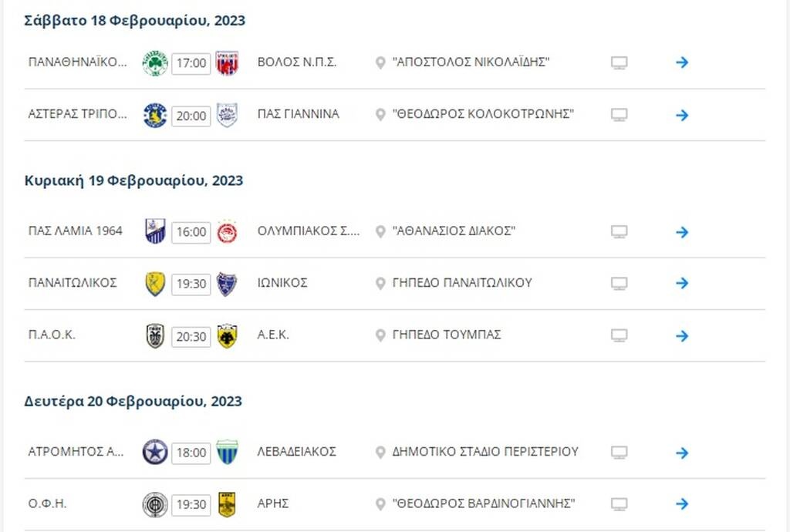Screen dimensions: 790x532
Task: Select the PAOK black eagle crest
Action: coord(154,335)
